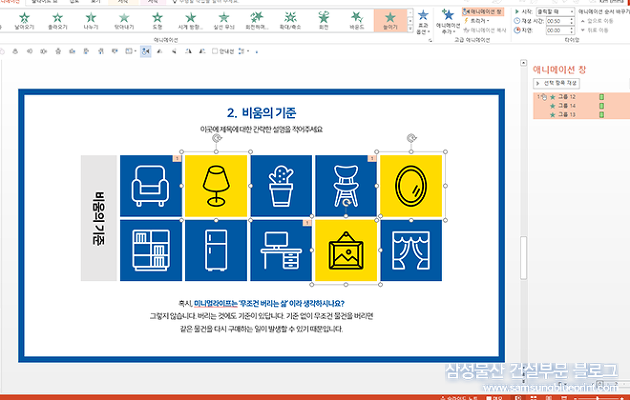Click the green timing bar for 그룹 13
The image size is (630, 400).
click(x=601, y=114)
